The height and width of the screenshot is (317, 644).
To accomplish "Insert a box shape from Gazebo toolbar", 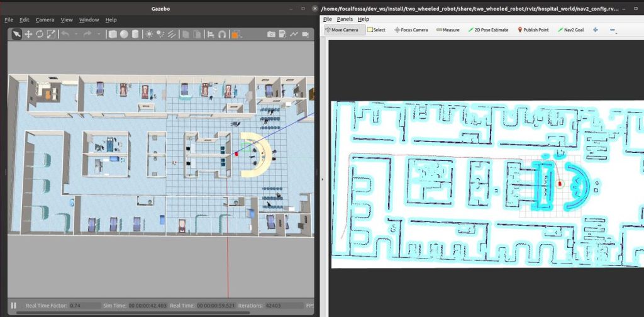I will [x=113, y=34].
